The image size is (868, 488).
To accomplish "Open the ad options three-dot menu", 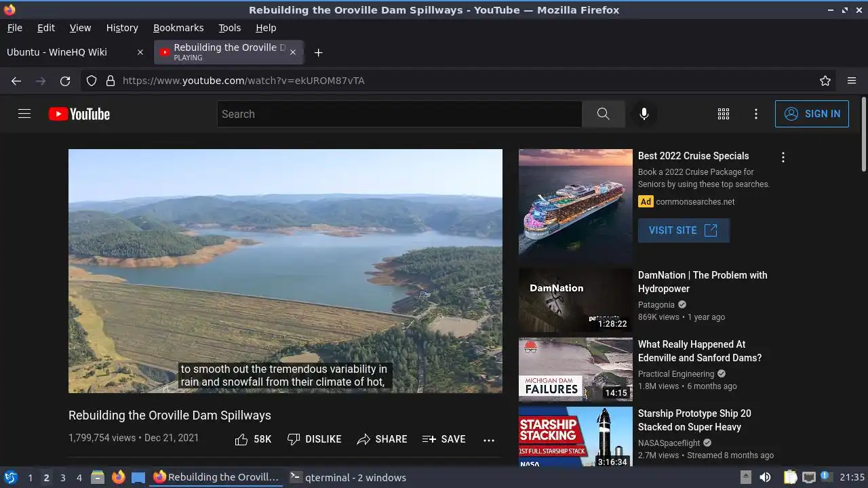I will coord(783,157).
